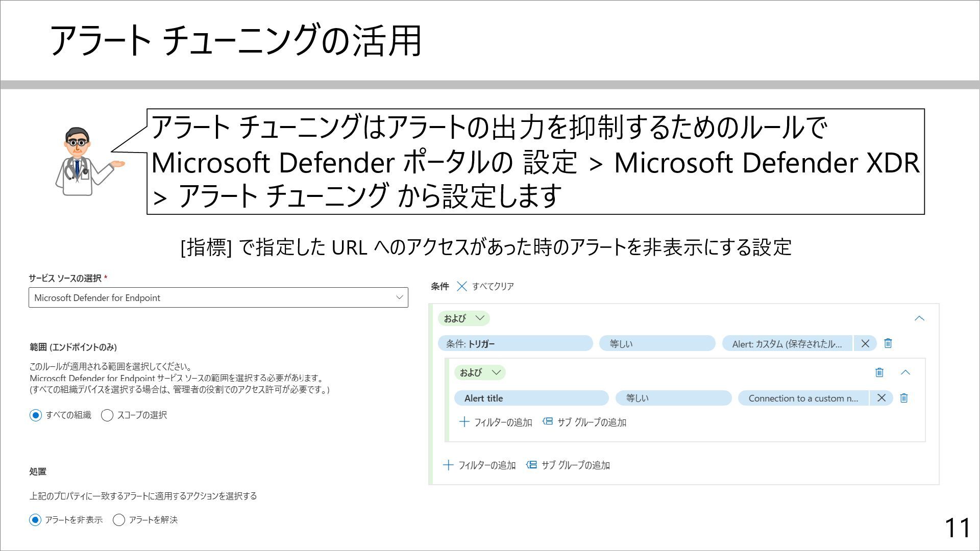
Task: Select スコープの選択 radio button
Action: click(107, 415)
